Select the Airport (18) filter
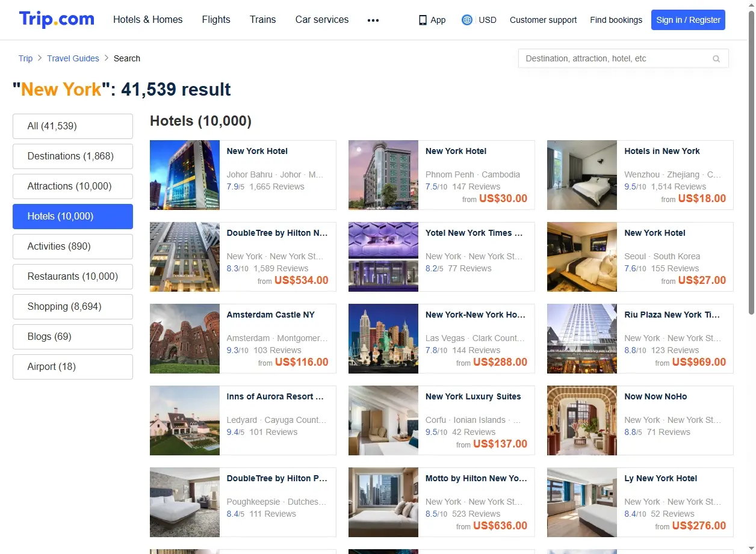756x554 pixels. pyautogui.click(x=73, y=367)
